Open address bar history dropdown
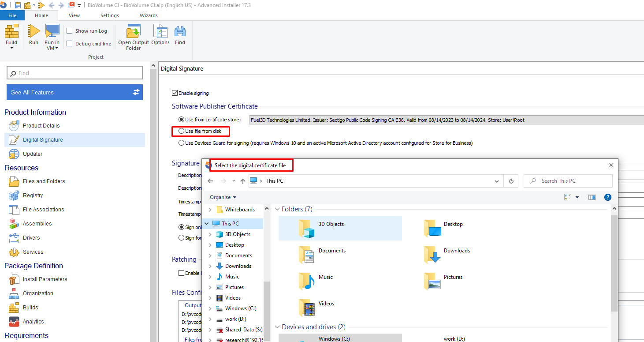This screenshot has width=644, height=342. [x=497, y=181]
